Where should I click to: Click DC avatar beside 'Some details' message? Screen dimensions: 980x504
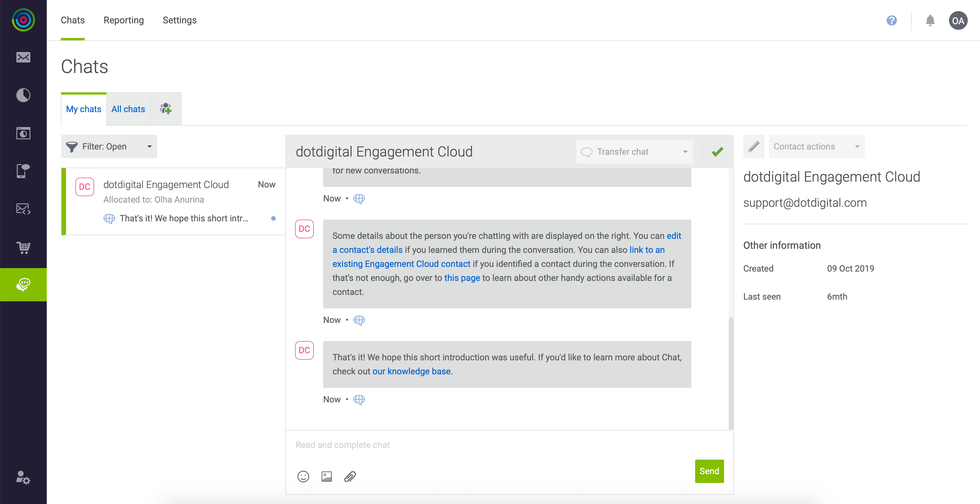pos(304,229)
